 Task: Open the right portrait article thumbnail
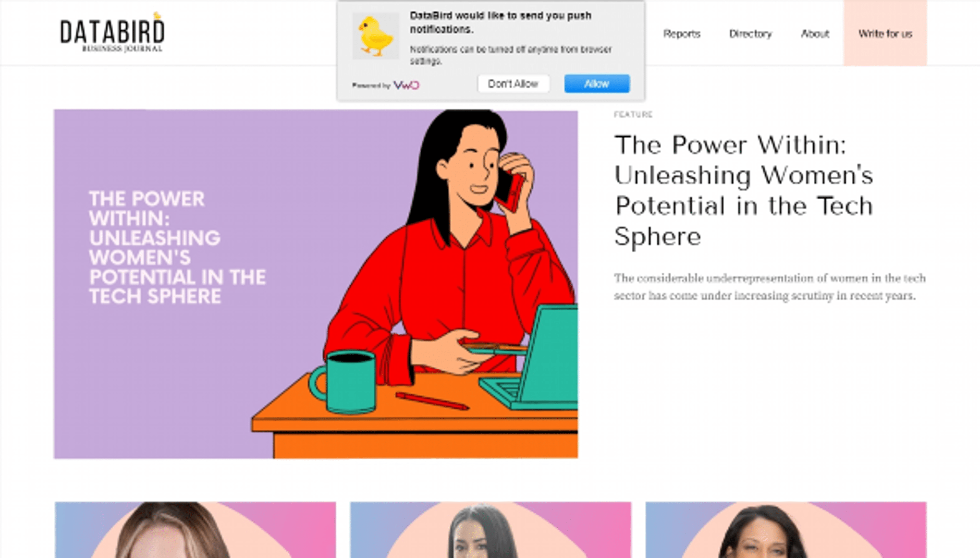786,530
